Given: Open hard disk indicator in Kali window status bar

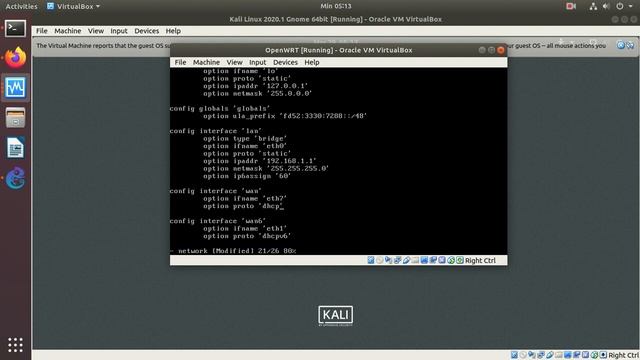Looking at the screenshot, I should point(514,355).
